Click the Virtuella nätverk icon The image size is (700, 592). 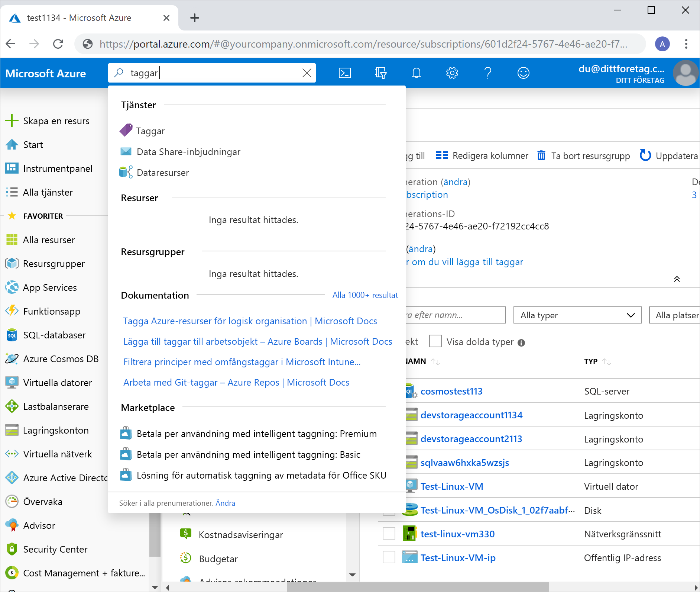(x=12, y=454)
